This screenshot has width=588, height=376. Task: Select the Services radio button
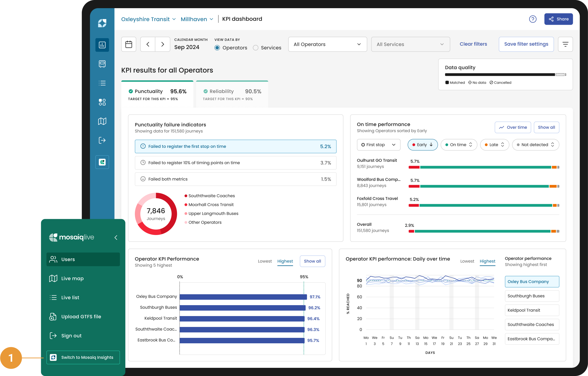coord(256,48)
